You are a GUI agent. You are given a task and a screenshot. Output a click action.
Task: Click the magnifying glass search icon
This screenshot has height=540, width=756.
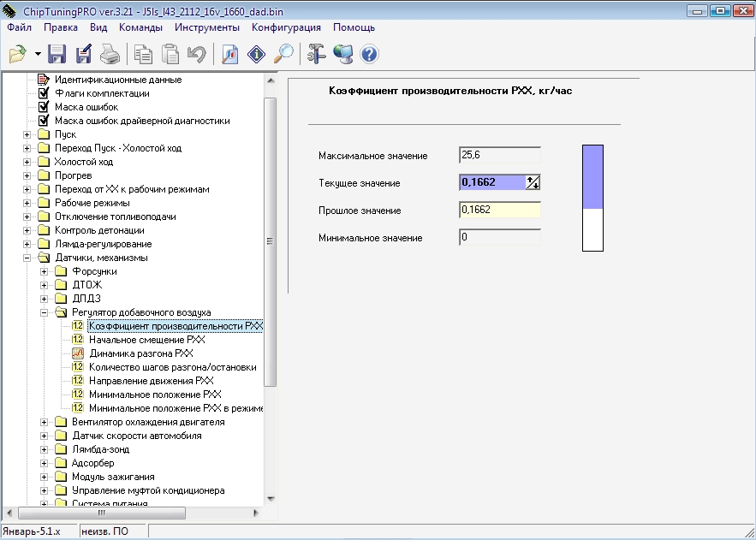[283, 55]
